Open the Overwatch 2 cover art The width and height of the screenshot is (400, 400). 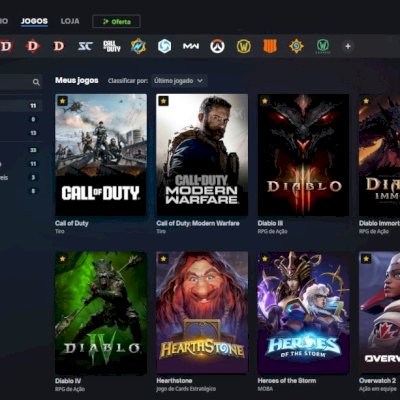click(379, 312)
